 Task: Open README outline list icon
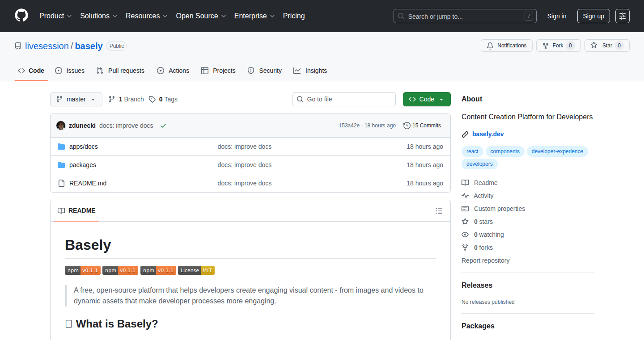point(439,211)
